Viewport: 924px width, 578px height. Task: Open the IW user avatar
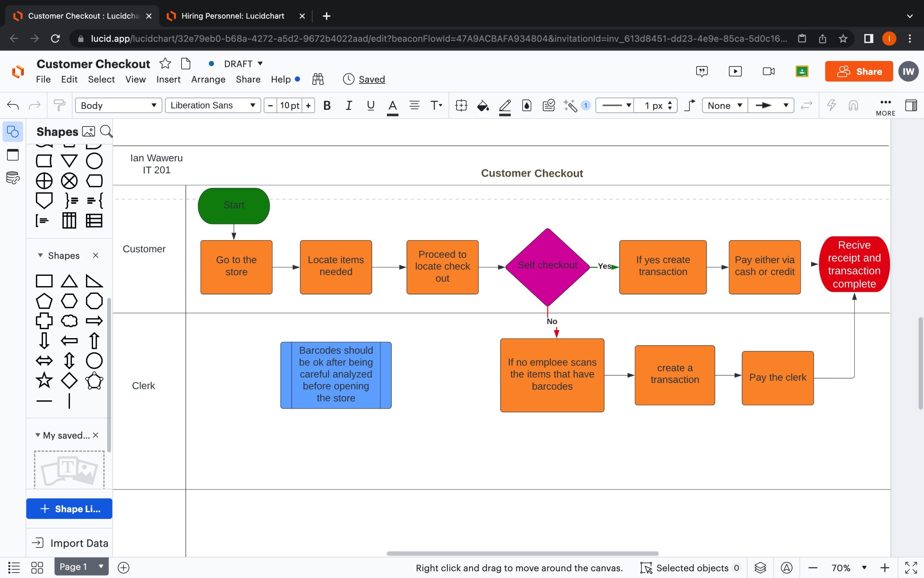[x=908, y=72]
